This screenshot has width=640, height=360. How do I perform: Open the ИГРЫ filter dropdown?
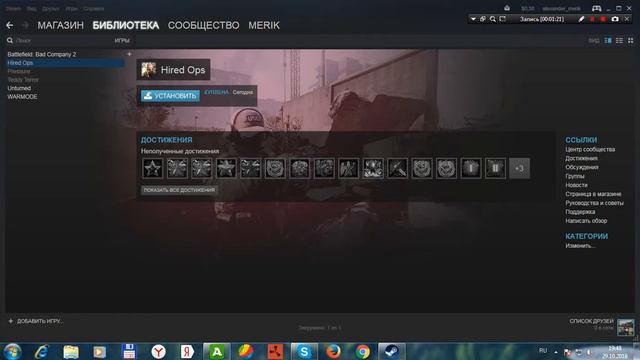(122, 40)
